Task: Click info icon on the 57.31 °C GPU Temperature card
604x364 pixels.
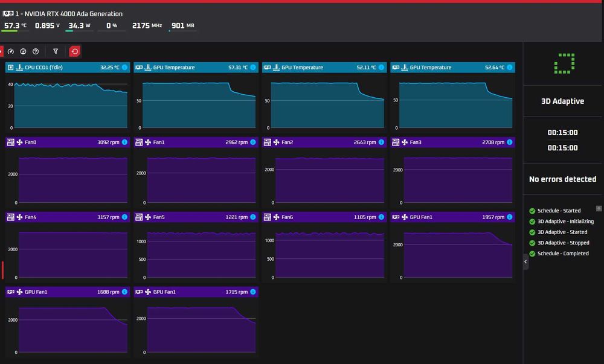Action: coord(252,68)
